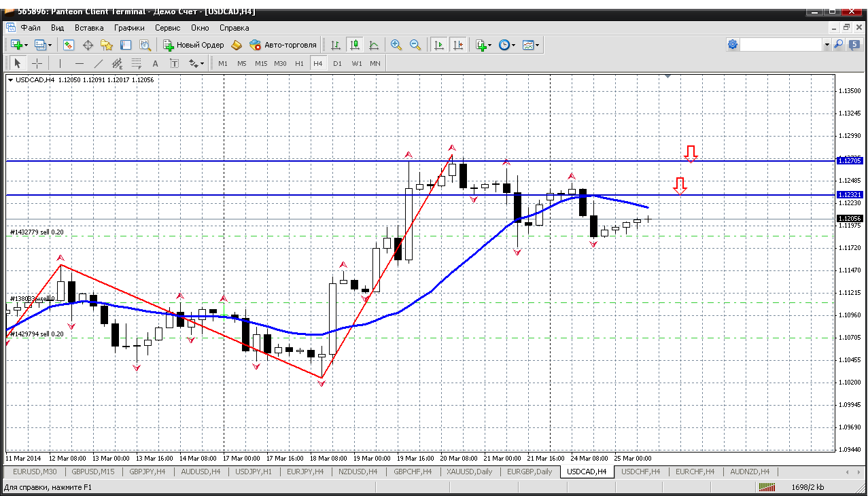Zoom in the chart magnifier
The height and width of the screenshot is (496, 868).
tap(396, 45)
